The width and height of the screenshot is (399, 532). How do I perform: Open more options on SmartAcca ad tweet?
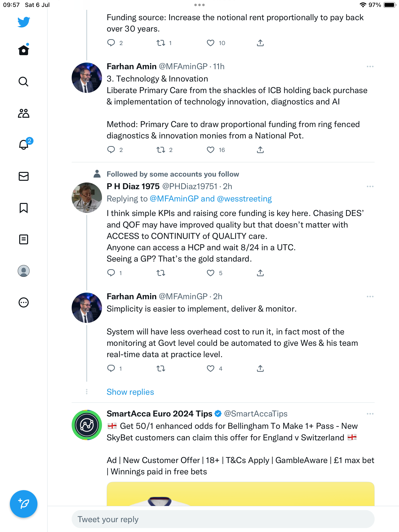(x=370, y=414)
